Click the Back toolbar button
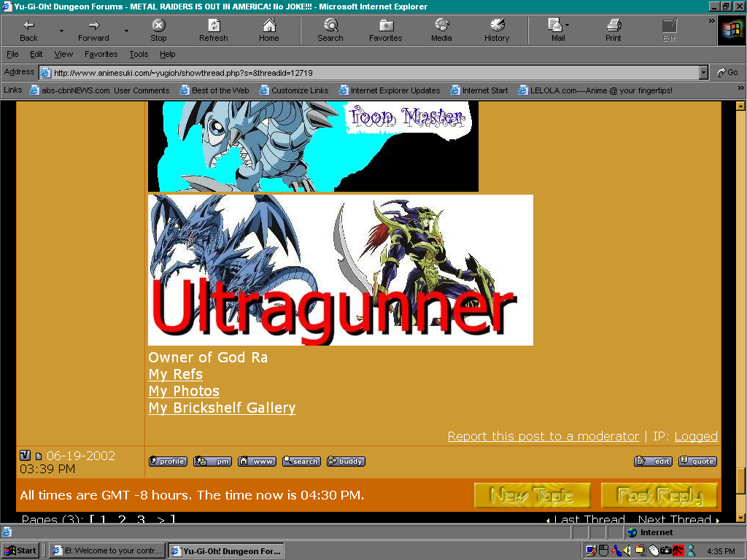 [x=28, y=31]
